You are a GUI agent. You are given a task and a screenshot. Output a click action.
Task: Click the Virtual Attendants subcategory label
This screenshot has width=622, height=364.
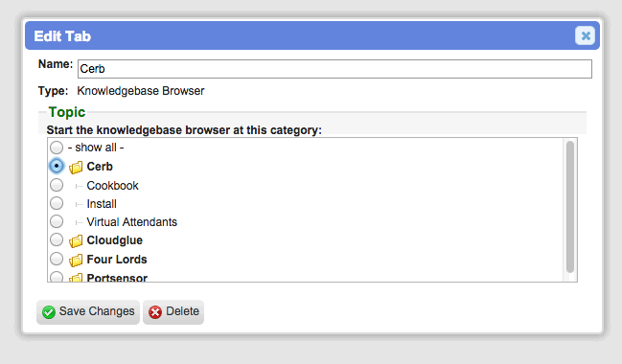pos(131,222)
